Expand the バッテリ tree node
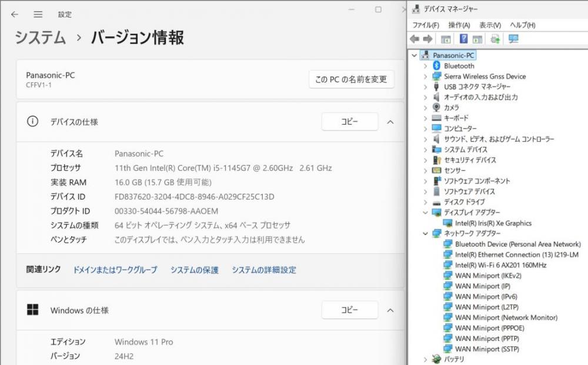The height and width of the screenshot is (365, 588). (x=425, y=360)
